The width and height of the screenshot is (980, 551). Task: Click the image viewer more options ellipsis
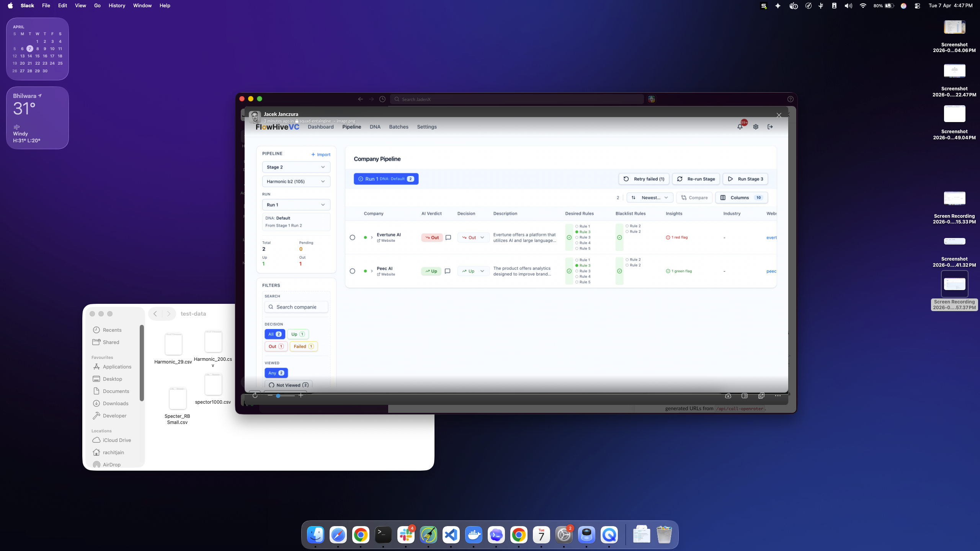777,396
